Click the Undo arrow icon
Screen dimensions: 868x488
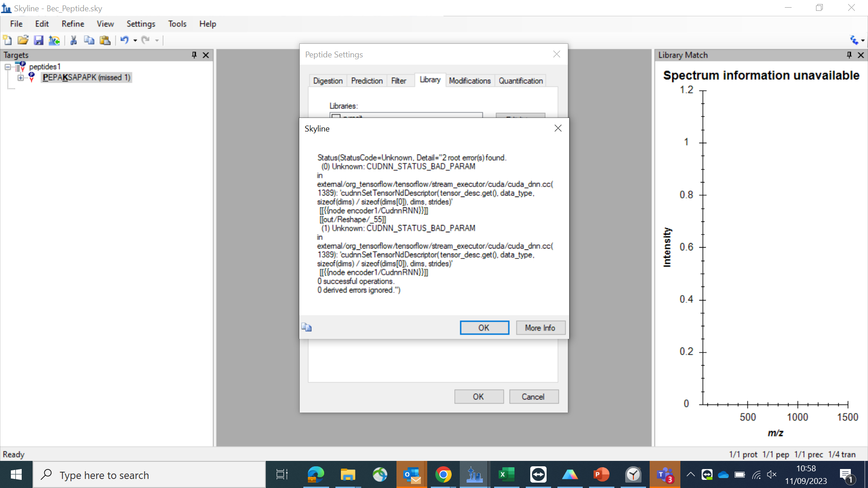pyautogui.click(x=124, y=40)
